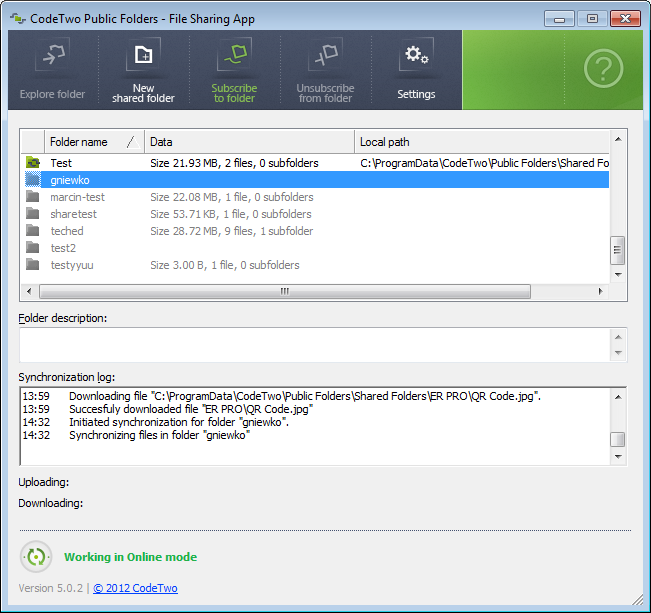Click folder list horizontal scroll right arrow
The height and width of the screenshot is (613, 651).
click(x=600, y=291)
